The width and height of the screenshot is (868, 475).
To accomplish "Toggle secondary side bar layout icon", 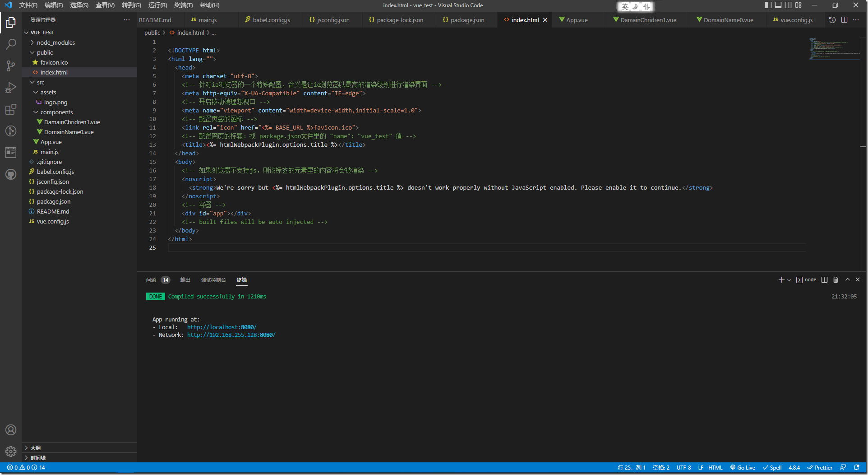I will (x=788, y=5).
